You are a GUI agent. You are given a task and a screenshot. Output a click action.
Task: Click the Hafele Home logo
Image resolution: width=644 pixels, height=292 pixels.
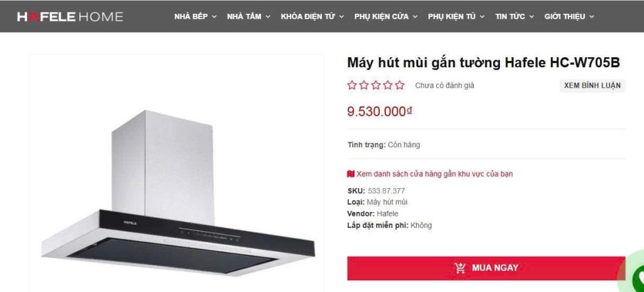(70, 17)
